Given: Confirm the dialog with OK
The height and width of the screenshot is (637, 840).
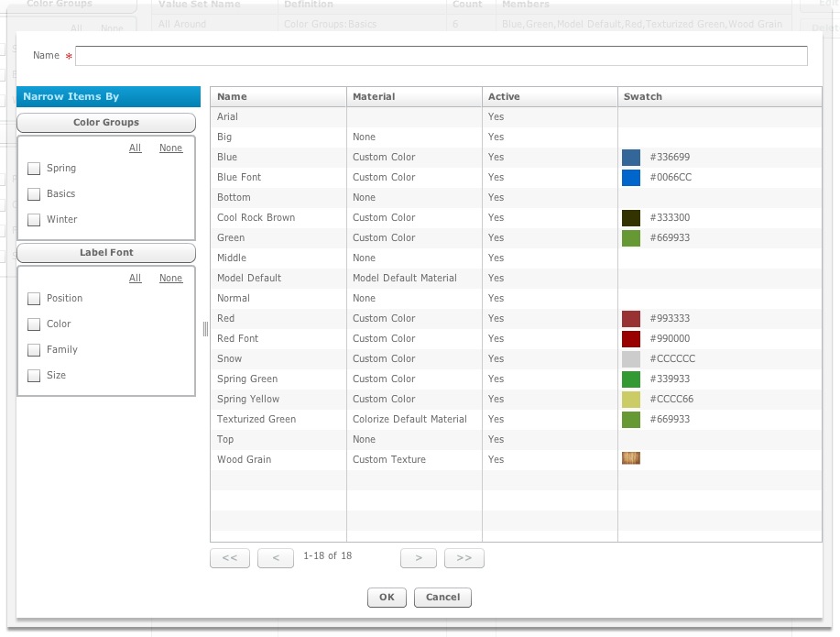Looking at the screenshot, I should pos(386,597).
